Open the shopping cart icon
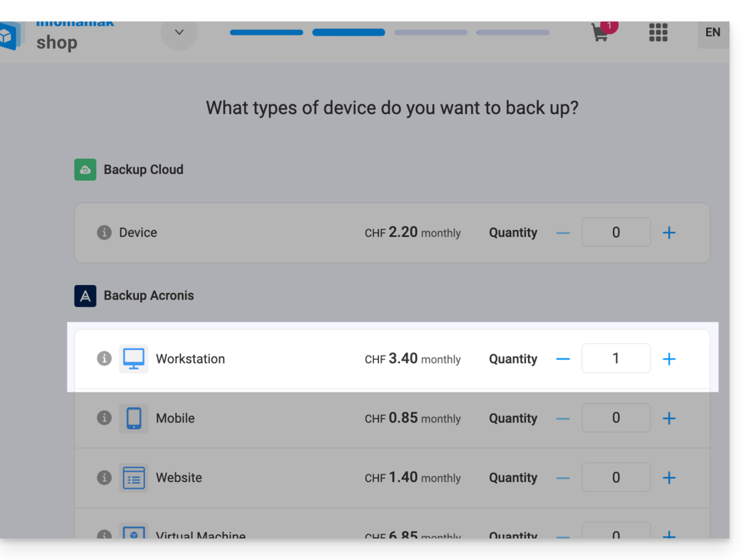The image size is (751, 560). (600, 33)
